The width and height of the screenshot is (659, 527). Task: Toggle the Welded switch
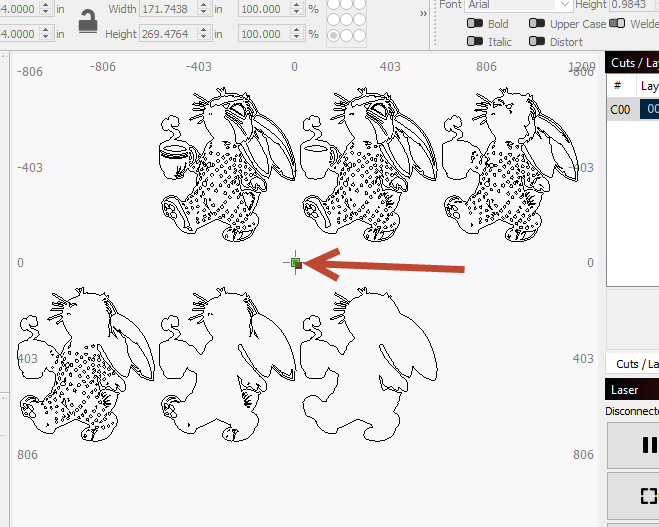tap(617, 24)
